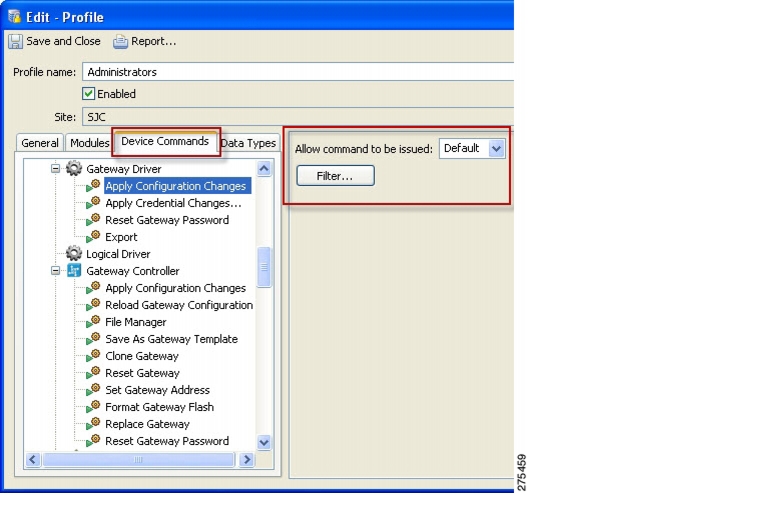This screenshot has height=509, width=780.
Task: Collapse the Gateway Controller tree node
Action: [x=55, y=271]
